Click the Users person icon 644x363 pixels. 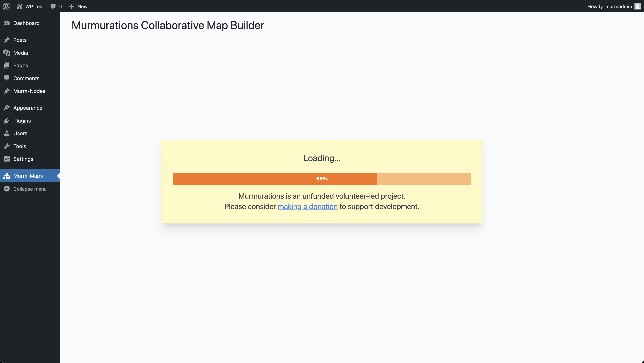[7, 133]
